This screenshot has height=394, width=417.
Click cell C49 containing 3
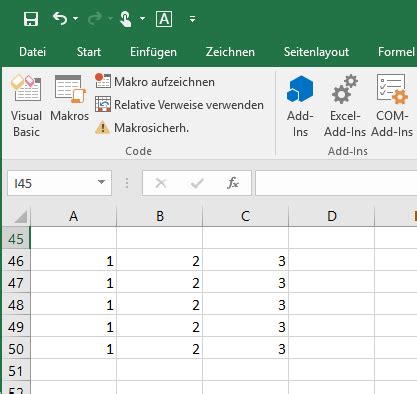[x=246, y=327]
